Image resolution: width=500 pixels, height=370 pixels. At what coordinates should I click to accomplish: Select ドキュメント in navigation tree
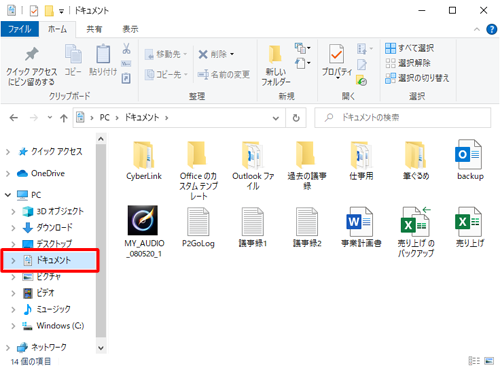[50, 260]
